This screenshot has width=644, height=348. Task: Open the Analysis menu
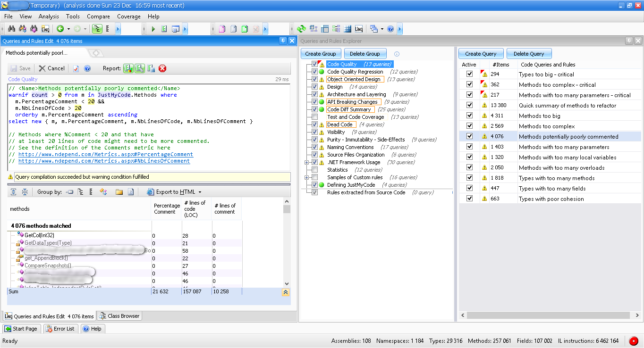pyautogui.click(x=49, y=17)
